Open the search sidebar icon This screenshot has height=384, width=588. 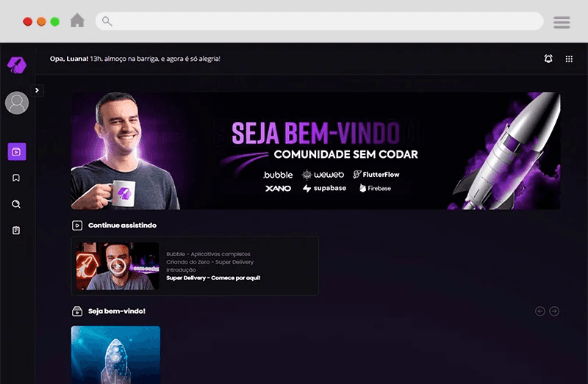click(x=16, y=204)
